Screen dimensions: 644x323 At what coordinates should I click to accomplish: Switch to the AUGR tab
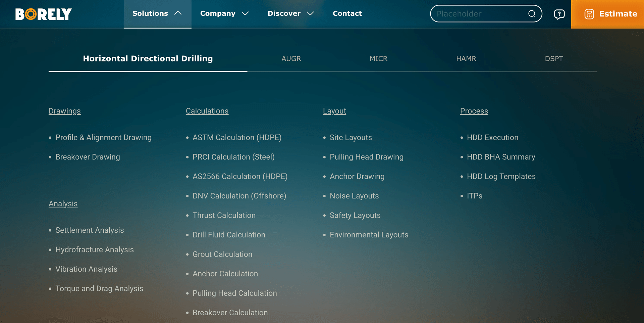coord(291,59)
